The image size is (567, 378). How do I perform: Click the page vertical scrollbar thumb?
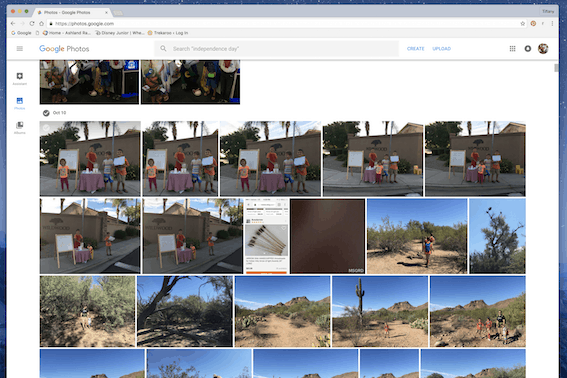click(x=556, y=68)
